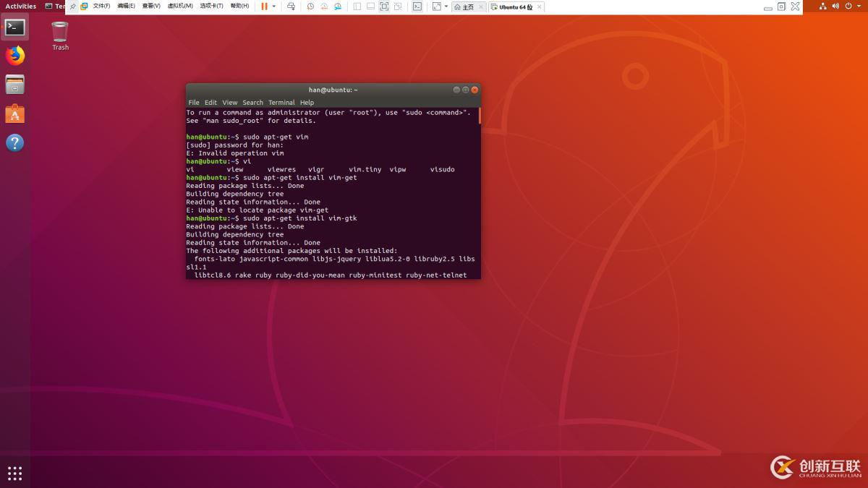Pause the virtual machine
Screen dimensions: 868x488
pos(263,7)
